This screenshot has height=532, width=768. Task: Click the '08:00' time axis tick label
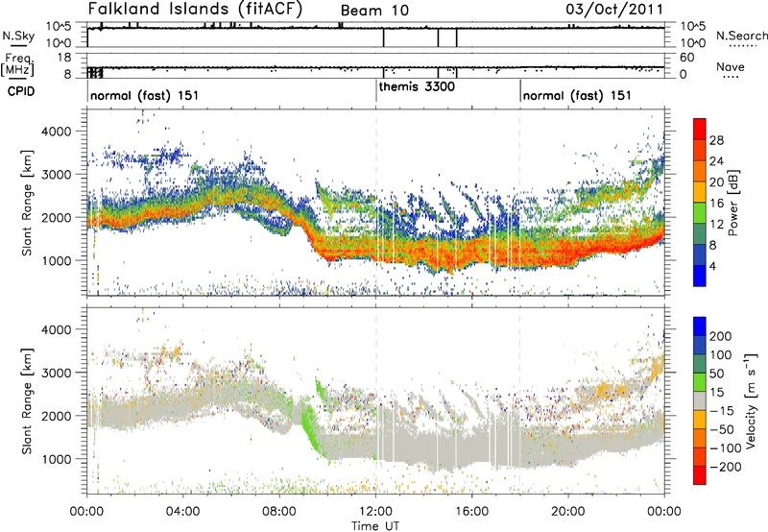279,511
